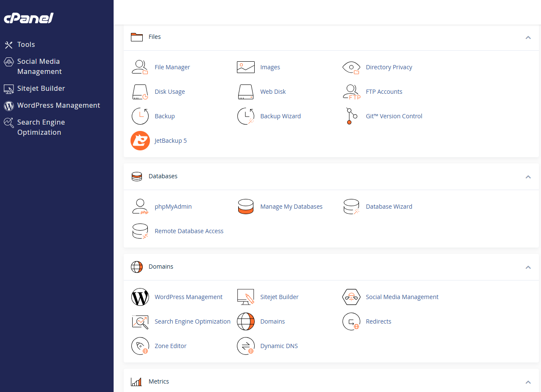The width and height of the screenshot is (541, 392).
Task: Click the Web Disk icon
Action: tap(245, 92)
